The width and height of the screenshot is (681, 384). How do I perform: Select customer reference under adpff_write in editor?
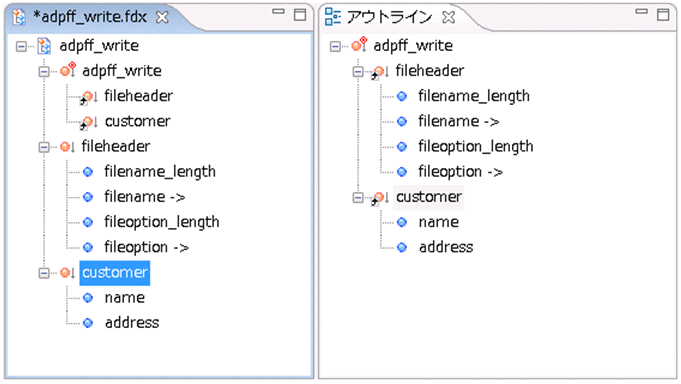[x=138, y=121]
